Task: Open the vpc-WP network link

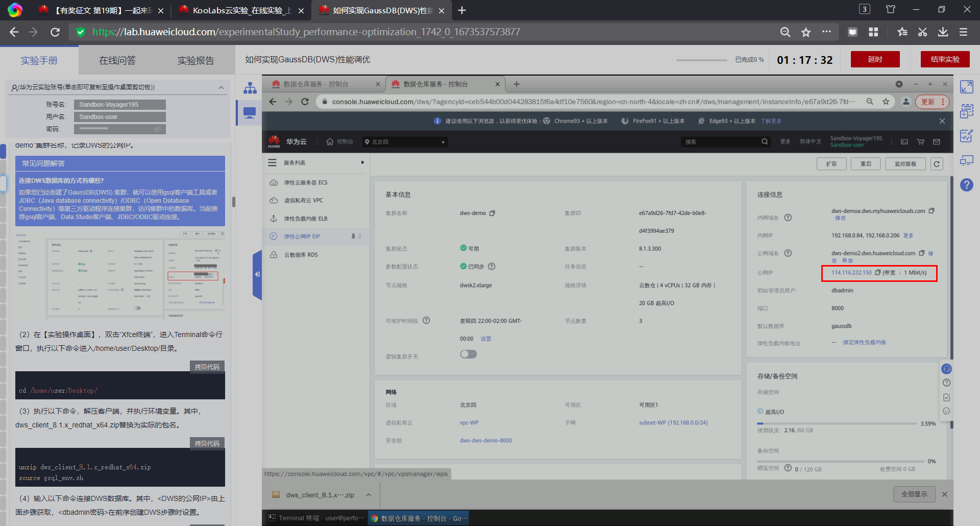Action: [x=469, y=423]
